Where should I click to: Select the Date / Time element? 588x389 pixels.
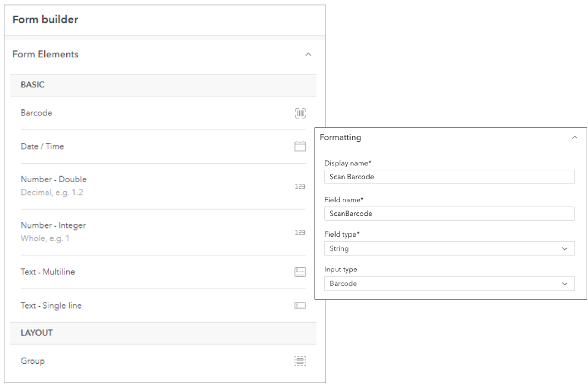click(42, 146)
